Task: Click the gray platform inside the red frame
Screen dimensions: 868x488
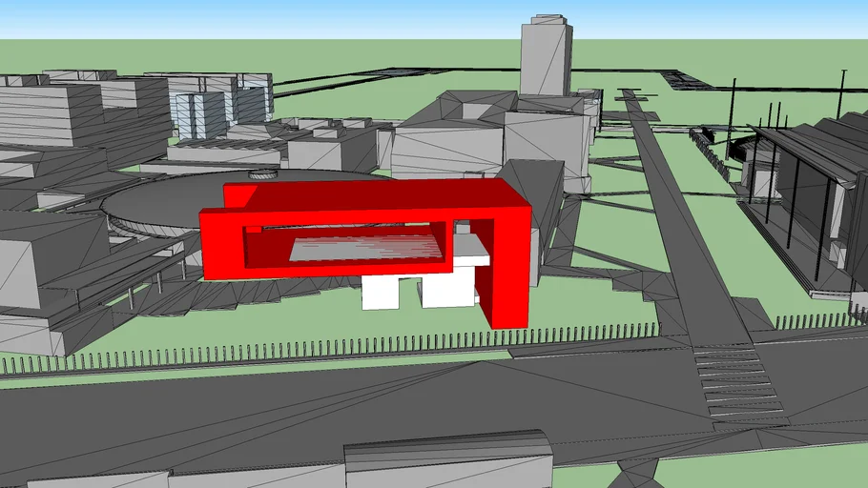Action: tap(366, 249)
